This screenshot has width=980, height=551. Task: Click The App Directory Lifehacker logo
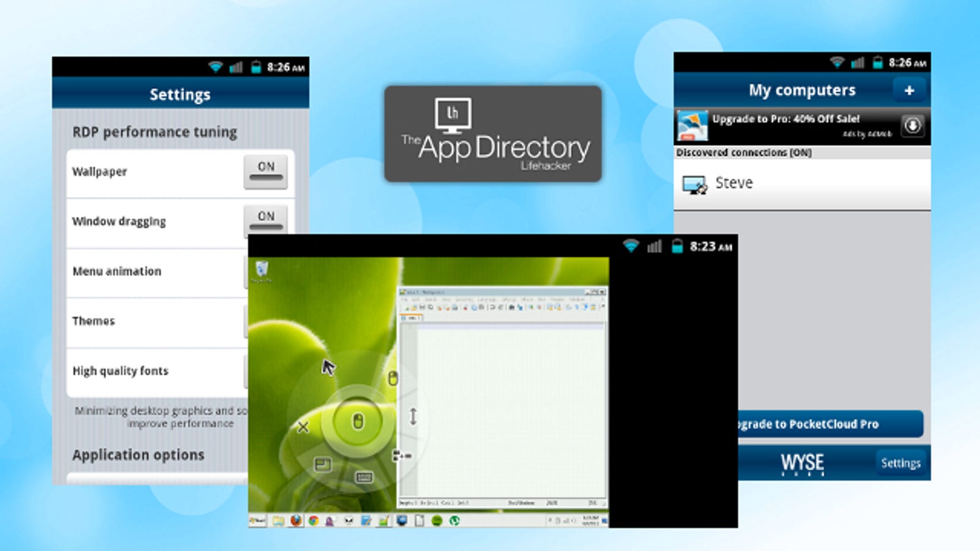(x=493, y=133)
